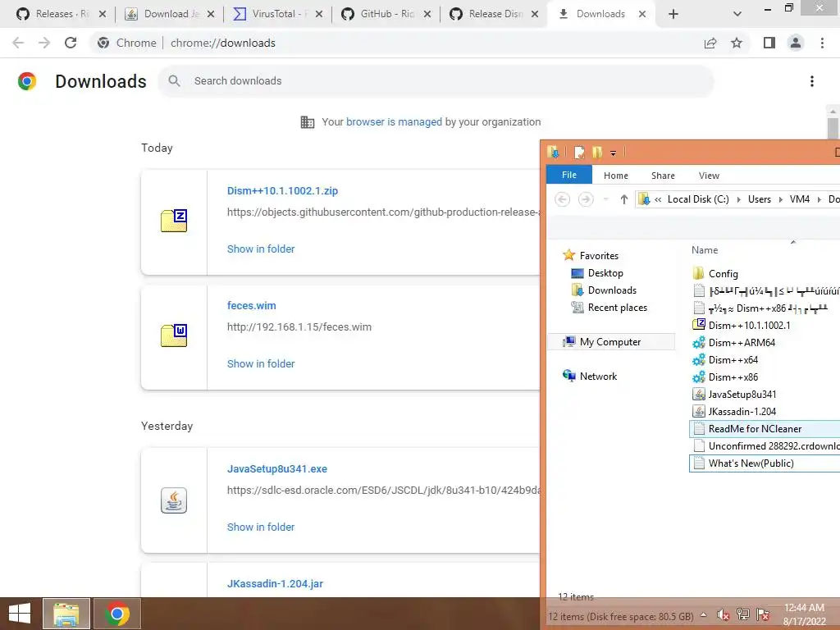This screenshot has width=840, height=630.
Task: Open Chrome tab search chevron
Action: (x=737, y=14)
